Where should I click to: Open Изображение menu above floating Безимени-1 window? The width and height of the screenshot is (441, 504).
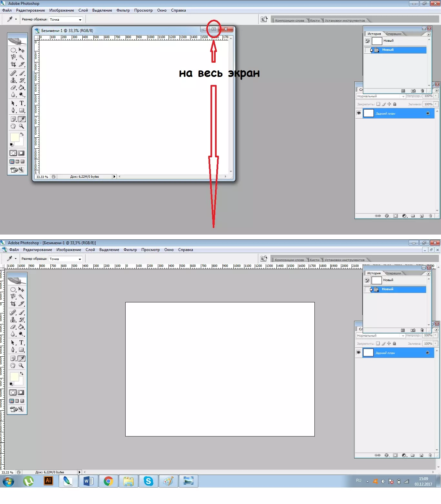click(x=62, y=10)
